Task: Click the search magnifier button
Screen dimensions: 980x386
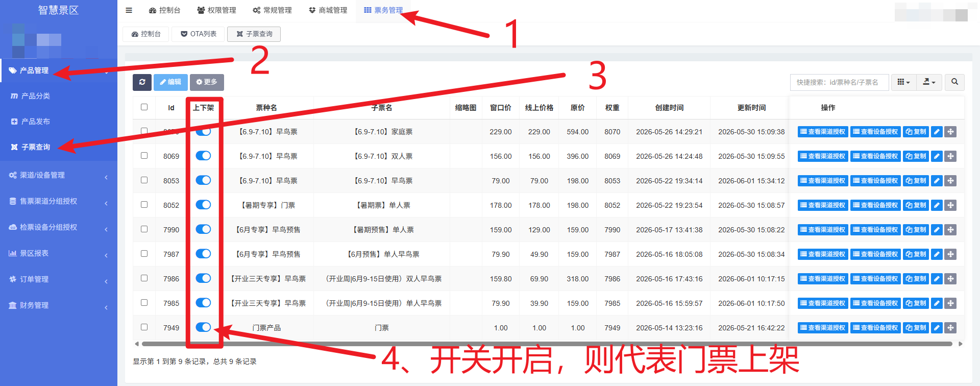Action: pos(954,82)
